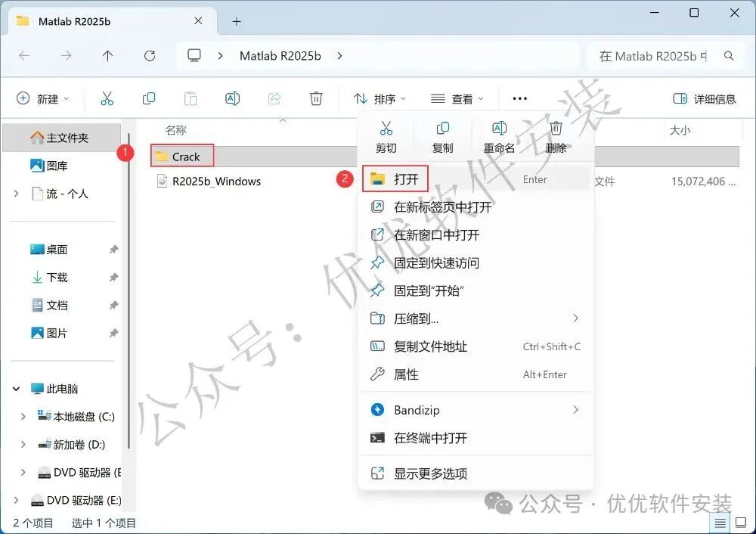Expand Local Disk (C:) node
The image size is (756, 534).
[23, 417]
